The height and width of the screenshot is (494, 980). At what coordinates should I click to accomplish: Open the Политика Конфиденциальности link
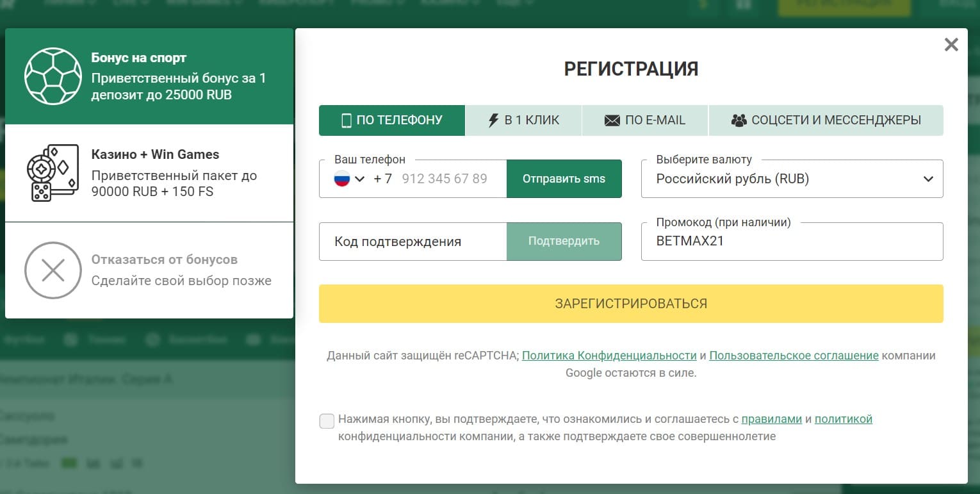click(x=609, y=354)
